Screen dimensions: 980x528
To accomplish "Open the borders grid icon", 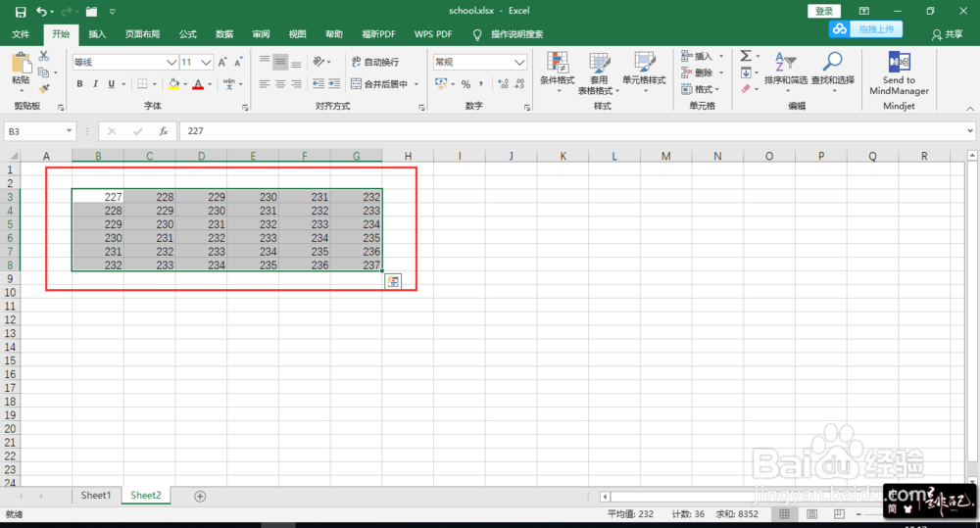I will point(142,83).
